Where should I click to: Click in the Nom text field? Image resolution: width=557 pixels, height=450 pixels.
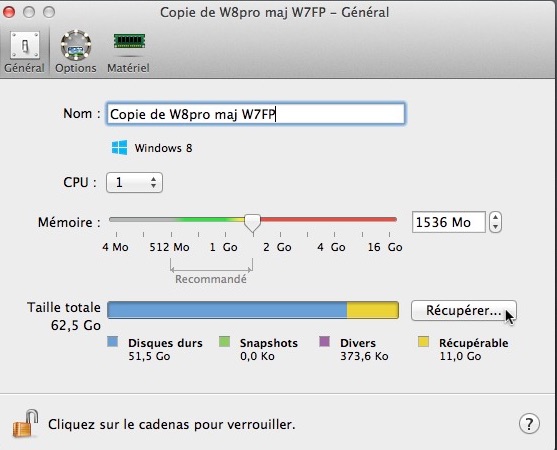click(x=256, y=114)
